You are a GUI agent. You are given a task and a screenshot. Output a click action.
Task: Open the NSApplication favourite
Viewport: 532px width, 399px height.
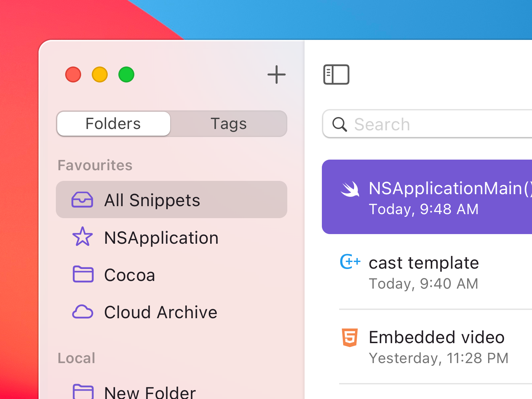click(172, 237)
